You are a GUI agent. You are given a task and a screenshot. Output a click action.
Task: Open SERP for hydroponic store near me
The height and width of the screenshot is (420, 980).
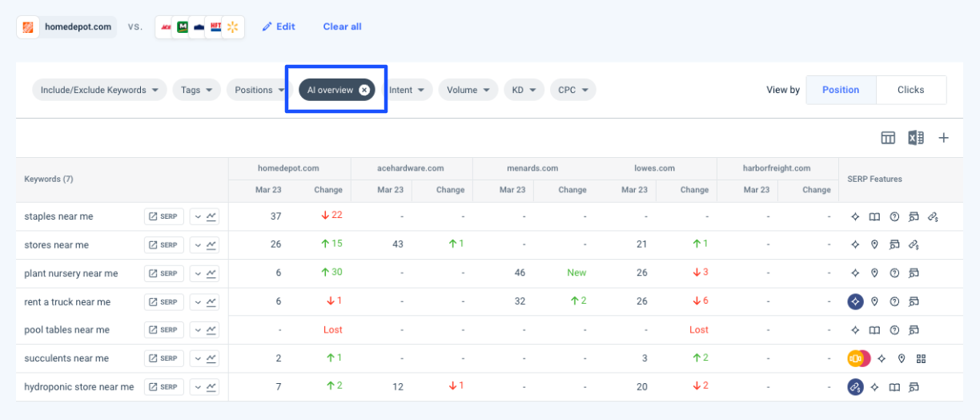(x=164, y=386)
